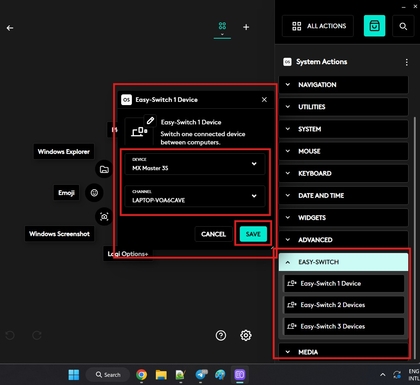The width and height of the screenshot is (420, 385).
Task: Expand the SYSTEM category
Action: [x=343, y=129]
